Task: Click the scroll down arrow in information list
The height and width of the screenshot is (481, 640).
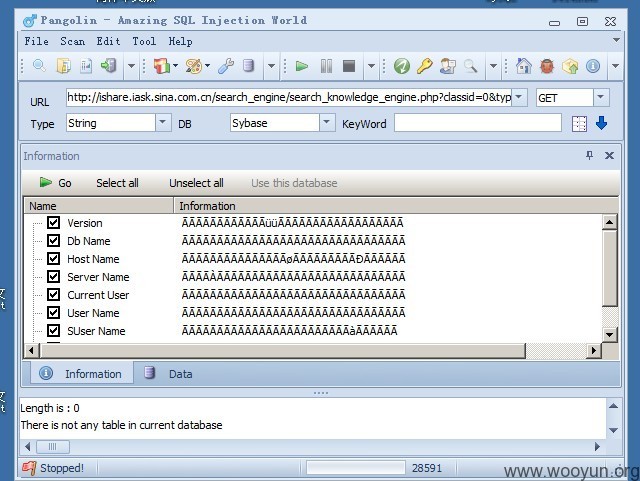Action: point(609,335)
